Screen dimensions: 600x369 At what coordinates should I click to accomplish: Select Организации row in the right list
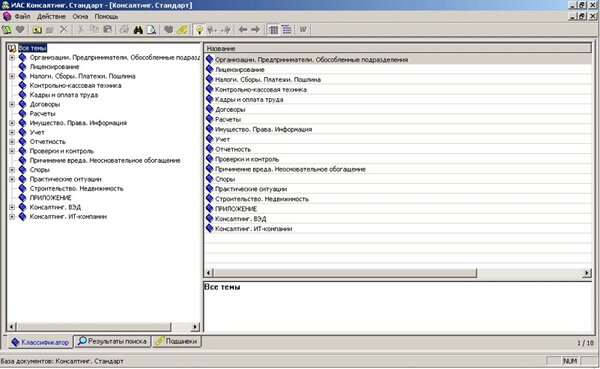398,59
